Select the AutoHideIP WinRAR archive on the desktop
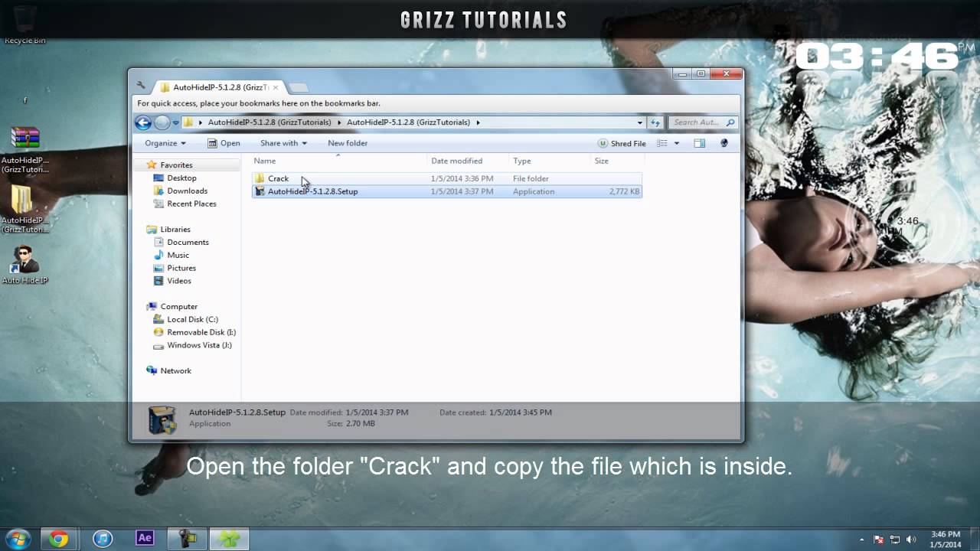This screenshot has height=551, width=980. (x=25, y=150)
